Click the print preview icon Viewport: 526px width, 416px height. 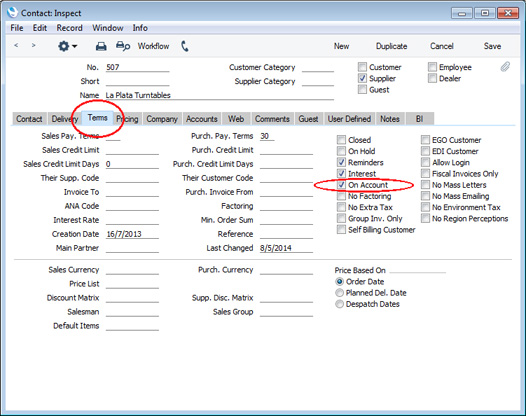click(123, 46)
